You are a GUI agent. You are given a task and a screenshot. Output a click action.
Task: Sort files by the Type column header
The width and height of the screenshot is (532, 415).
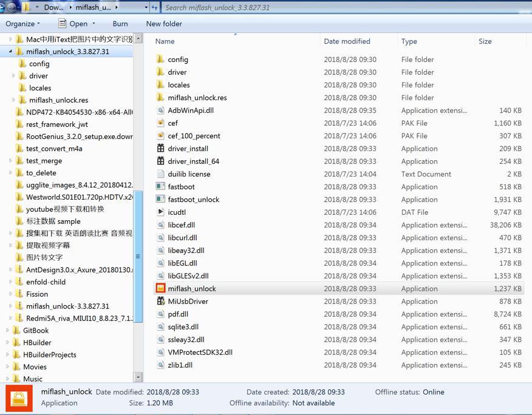(436, 41)
